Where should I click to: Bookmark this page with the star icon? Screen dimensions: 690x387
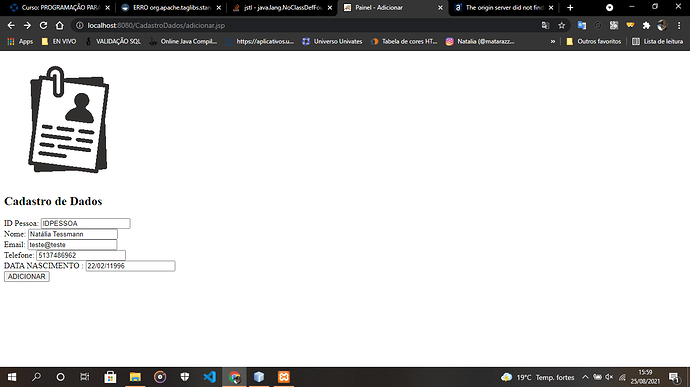pyautogui.click(x=562, y=26)
